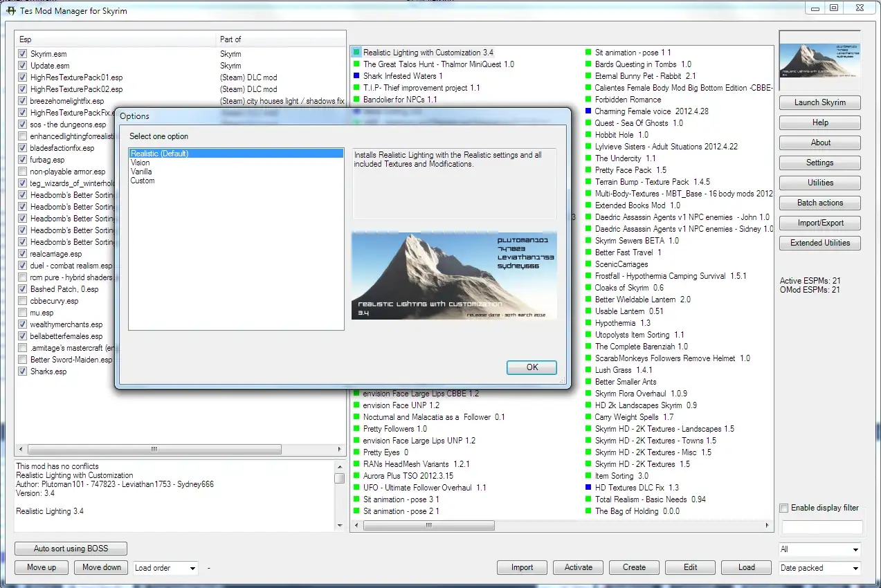This screenshot has width=881, height=588.
Task: Run Auto sort using BOSS
Action: click(x=70, y=548)
